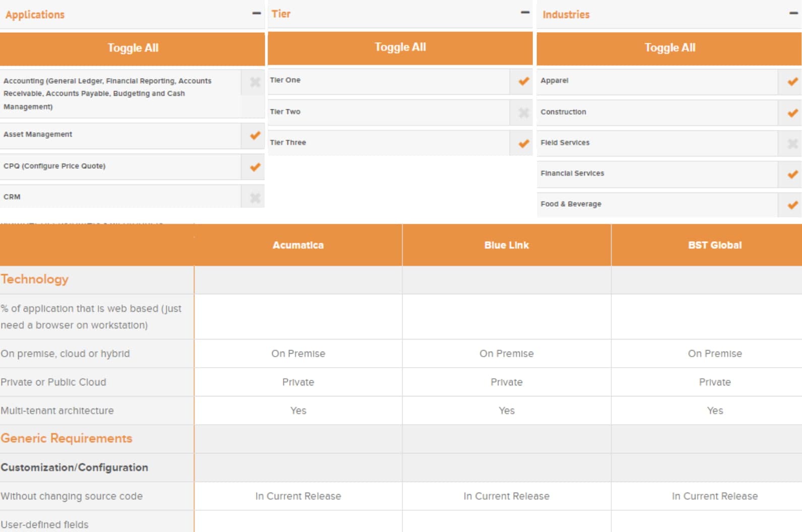Enable the CRM greyed X icon
This screenshot has width=802, height=532.
click(255, 197)
